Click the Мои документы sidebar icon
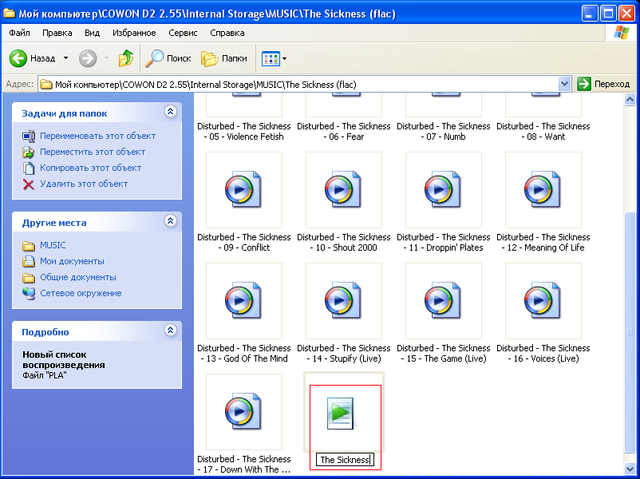 28,261
